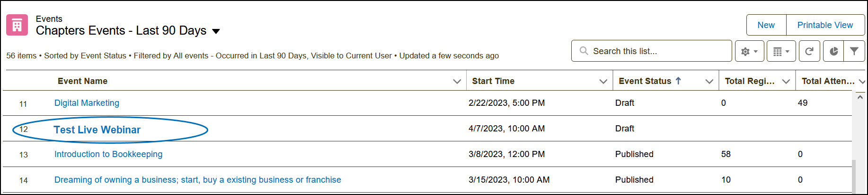Show the charts panel
Viewport: 868px width, 195px height.
(834, 51)
